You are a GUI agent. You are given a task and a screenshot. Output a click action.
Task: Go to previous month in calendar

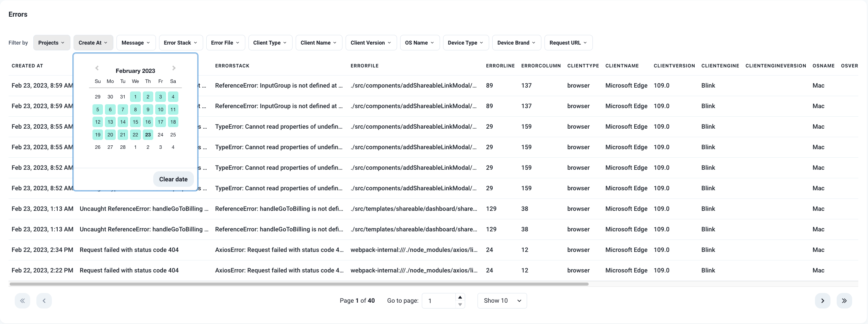97,68
